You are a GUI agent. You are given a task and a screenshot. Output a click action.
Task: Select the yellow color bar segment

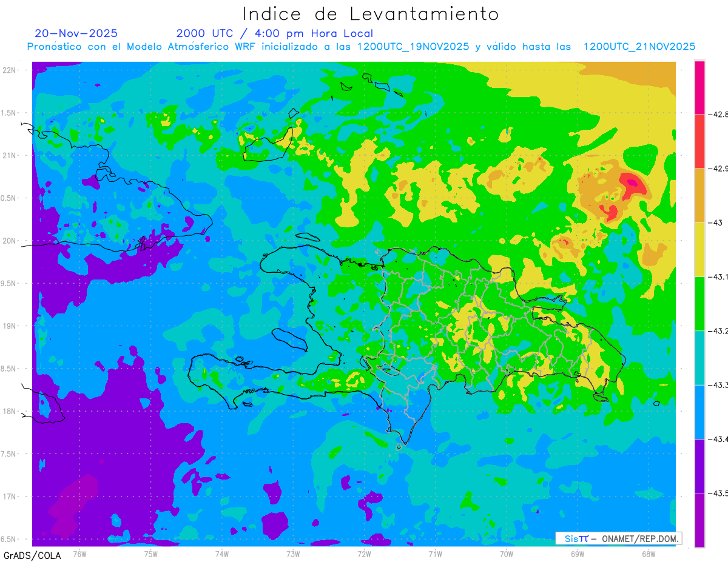699,249
